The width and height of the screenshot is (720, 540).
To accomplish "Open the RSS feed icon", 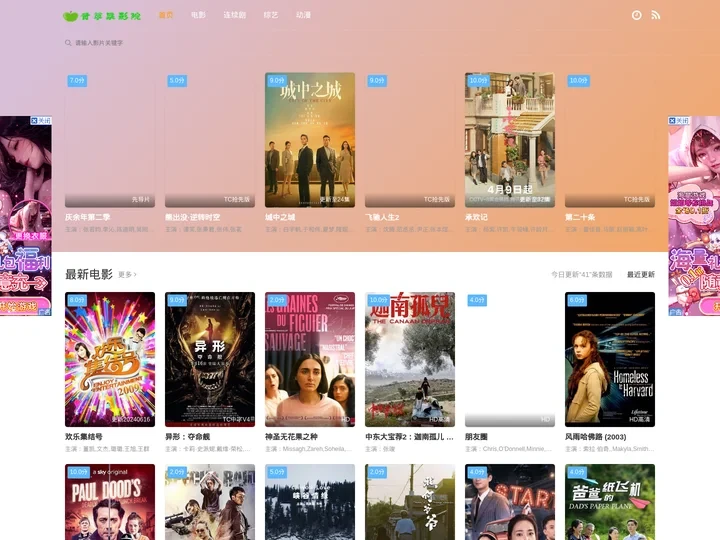I will (656, 15).
